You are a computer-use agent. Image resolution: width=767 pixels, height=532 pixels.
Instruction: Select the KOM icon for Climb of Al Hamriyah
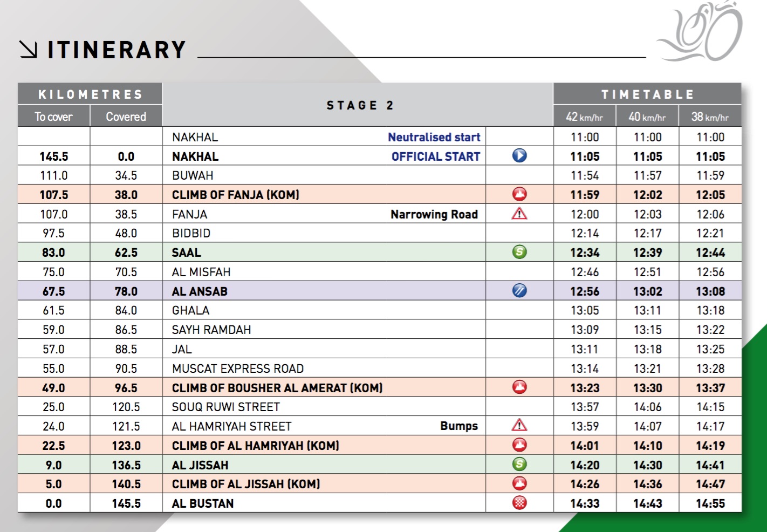click(x=519, y=445)
